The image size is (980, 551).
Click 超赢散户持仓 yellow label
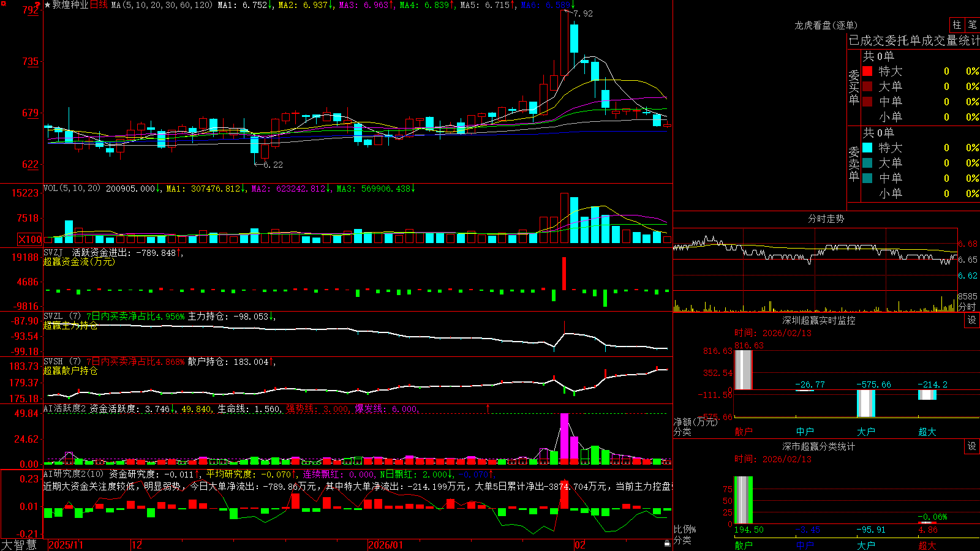[70, 371]
